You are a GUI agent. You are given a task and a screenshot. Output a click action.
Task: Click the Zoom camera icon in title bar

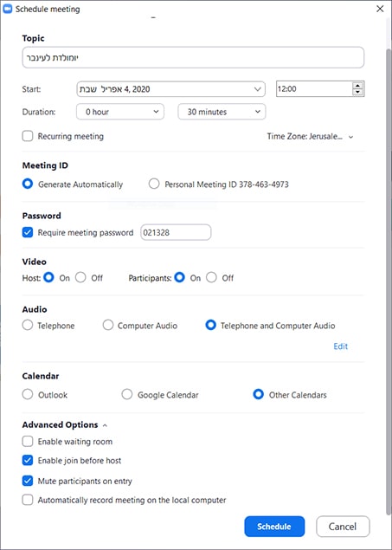pos(8,10)
